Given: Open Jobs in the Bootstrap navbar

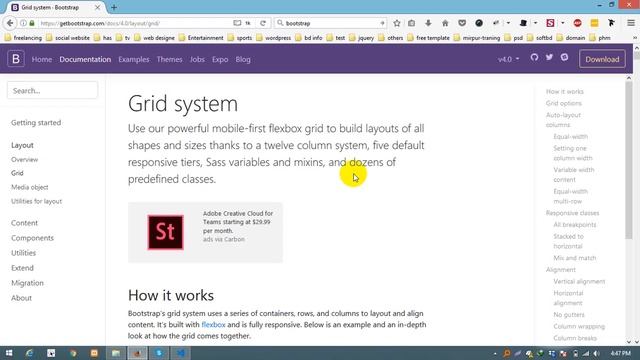Looking at the screenshot, I should click(197, 59).
